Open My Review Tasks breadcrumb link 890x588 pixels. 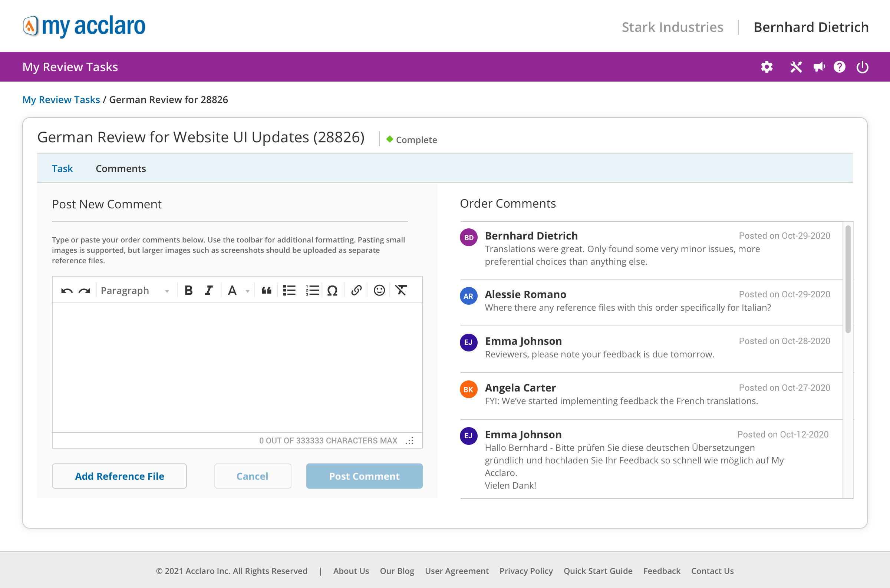(x=61, y=99)
